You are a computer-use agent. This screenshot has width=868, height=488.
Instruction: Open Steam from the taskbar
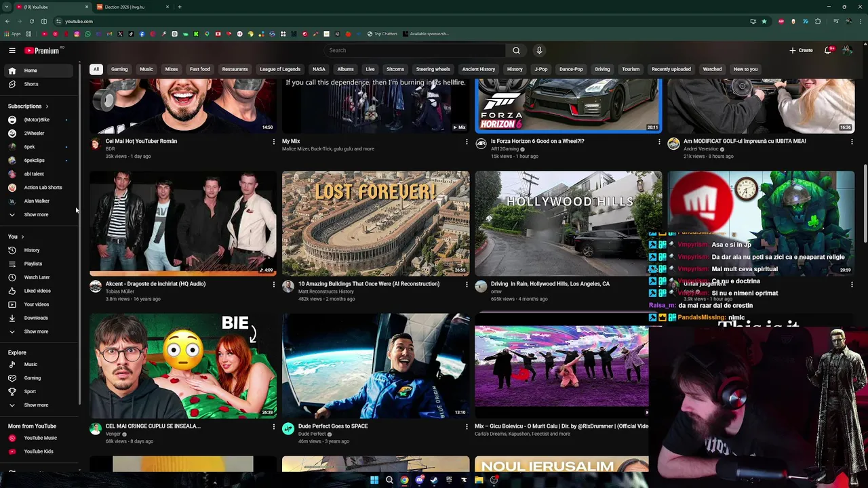pyautogui.click(x=434, y=480)
